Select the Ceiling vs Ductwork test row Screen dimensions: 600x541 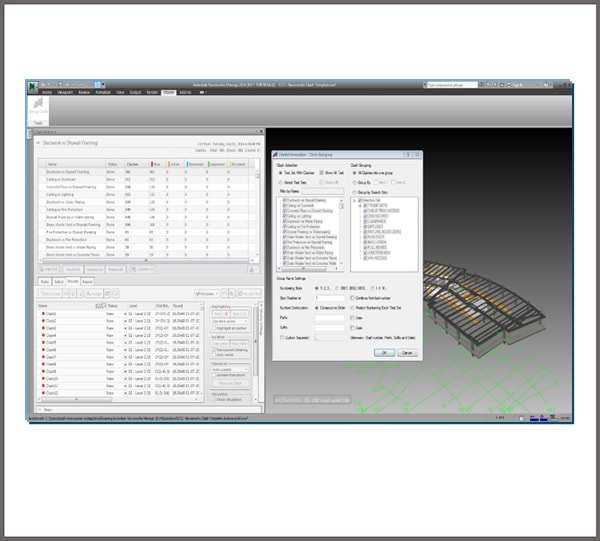pos(147,179)
